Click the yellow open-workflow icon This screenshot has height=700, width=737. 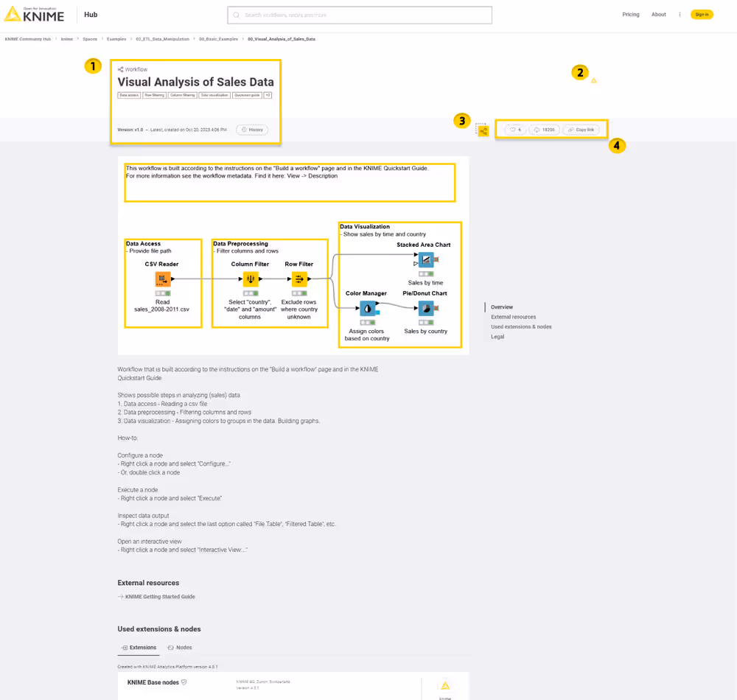[485, 130]
